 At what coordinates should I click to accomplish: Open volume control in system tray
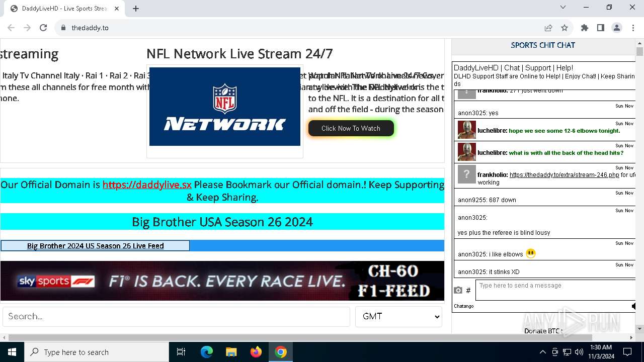pyautogui.click(x=579, y=352)
